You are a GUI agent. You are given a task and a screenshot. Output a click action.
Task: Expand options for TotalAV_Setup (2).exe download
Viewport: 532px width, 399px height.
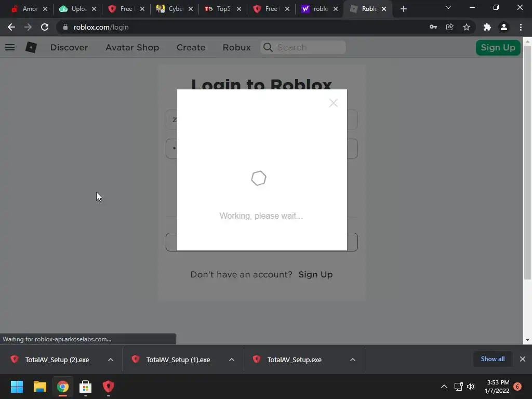click(111, 360)
